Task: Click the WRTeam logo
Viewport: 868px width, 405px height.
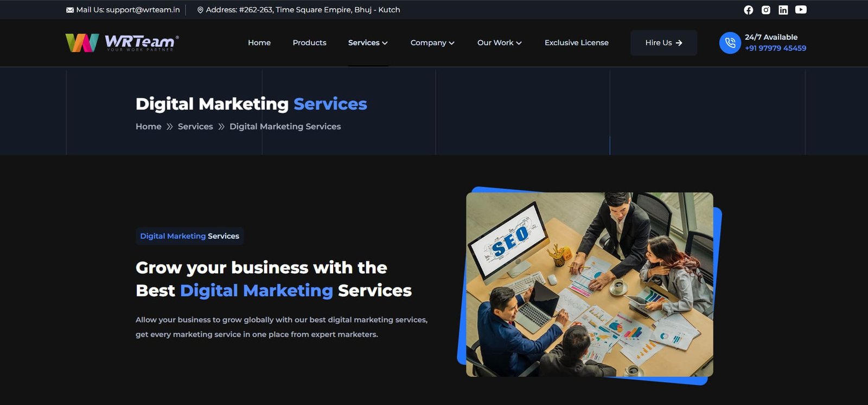Action: point(122,42)
